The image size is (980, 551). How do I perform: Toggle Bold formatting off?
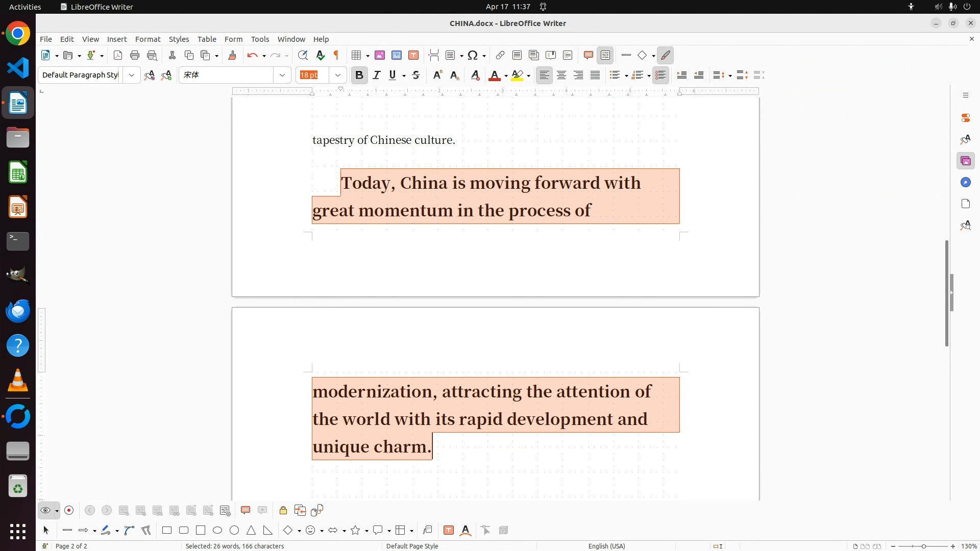coord(359,76)
